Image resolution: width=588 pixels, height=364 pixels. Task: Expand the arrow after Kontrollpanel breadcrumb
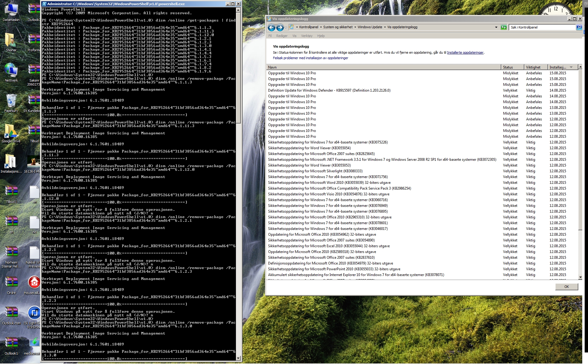[321, 27]
